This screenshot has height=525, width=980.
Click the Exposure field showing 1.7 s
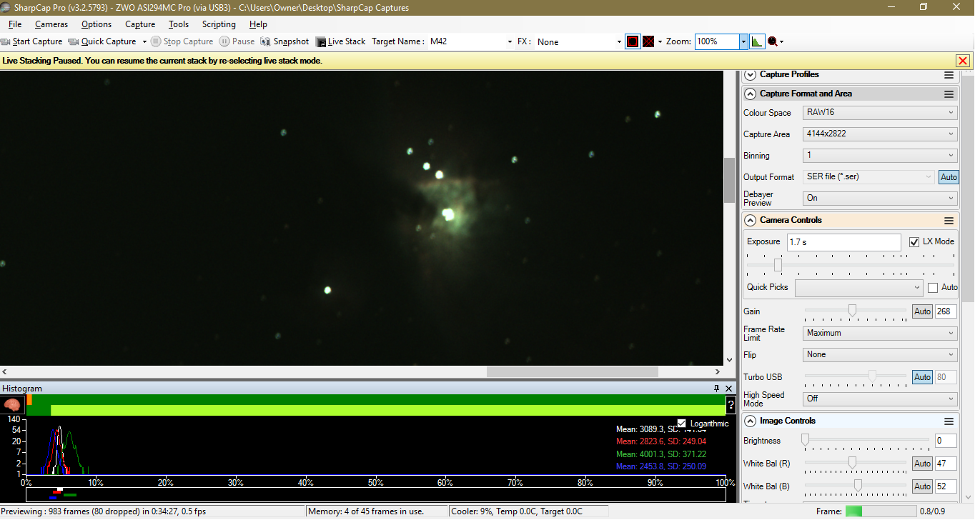[844, 242]
